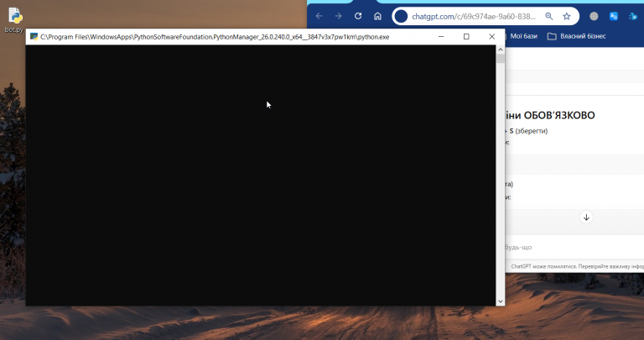
Task: Maximize the python.exe console window
Action: 466,37
